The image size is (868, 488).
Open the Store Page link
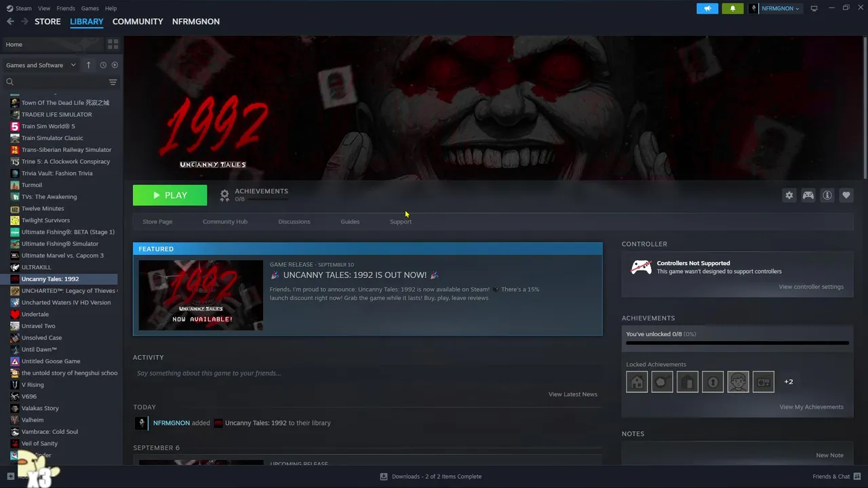[157, 222]
